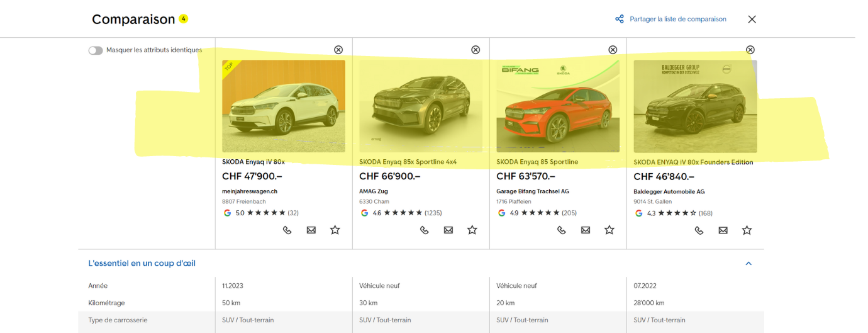This screenshot has height=333, width=868.
Task: Click the Kilométrage value 20 km
Action: point(506,303)
